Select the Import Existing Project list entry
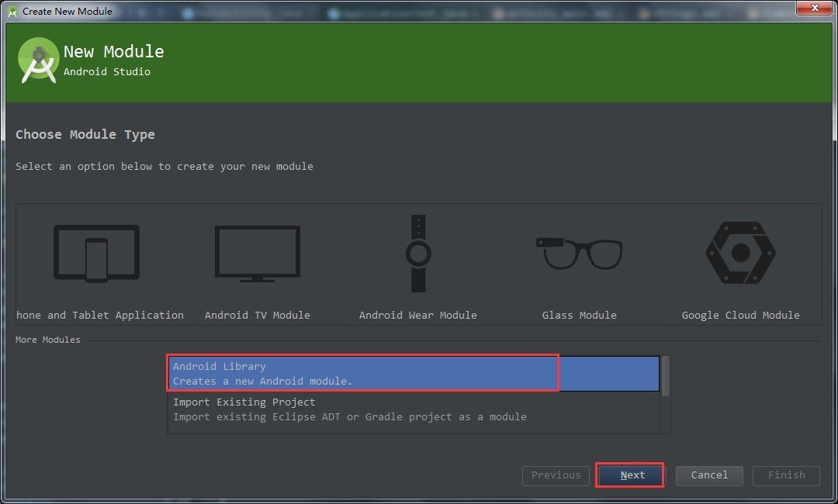Image resolution: width=838 pixels, height=504 pixels. [414, 409]
